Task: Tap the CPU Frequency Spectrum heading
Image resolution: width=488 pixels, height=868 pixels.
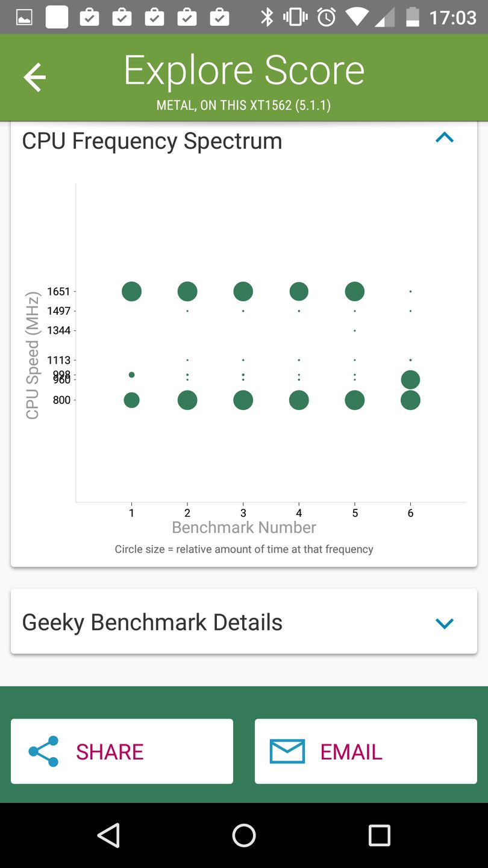Action: click(x=152, y=141)
